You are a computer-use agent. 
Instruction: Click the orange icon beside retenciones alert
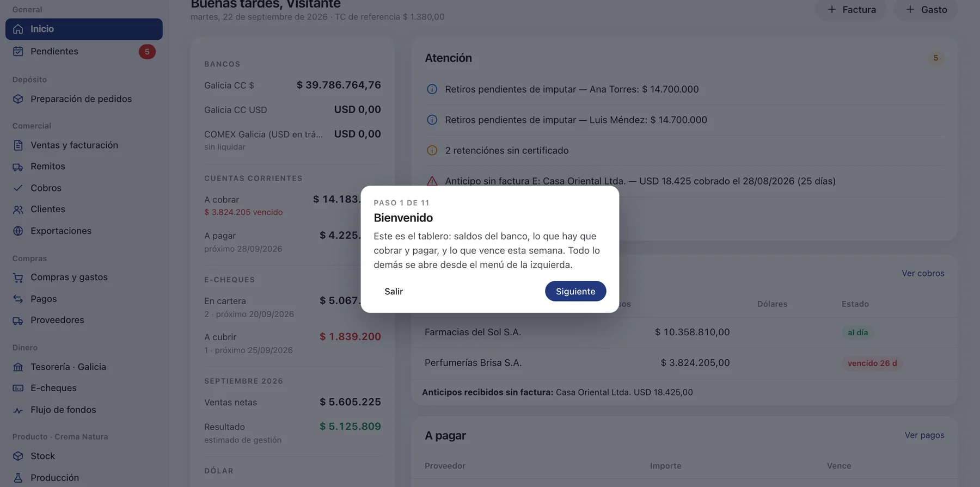432,150
